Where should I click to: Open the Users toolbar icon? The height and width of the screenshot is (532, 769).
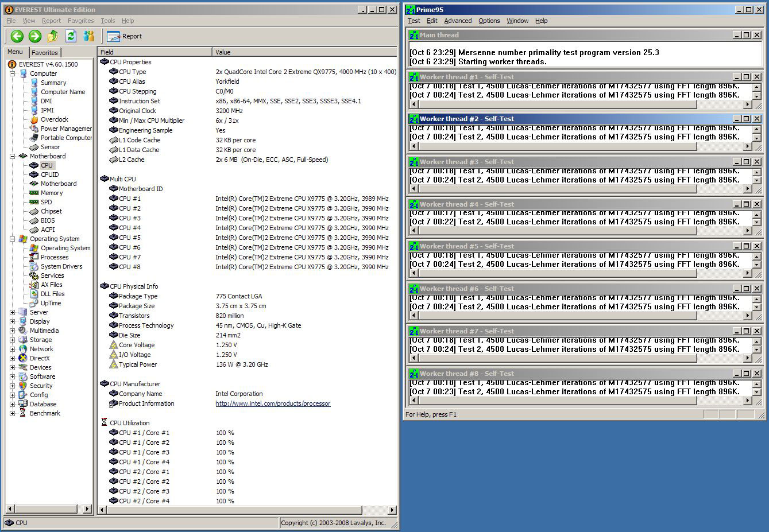click(x=88, y=36)
